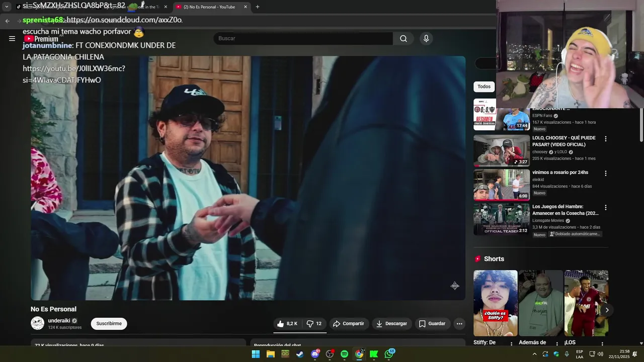Click the search magnifier button
The width and height of the screenshot is (644, 362).
(x=404, y=38)
